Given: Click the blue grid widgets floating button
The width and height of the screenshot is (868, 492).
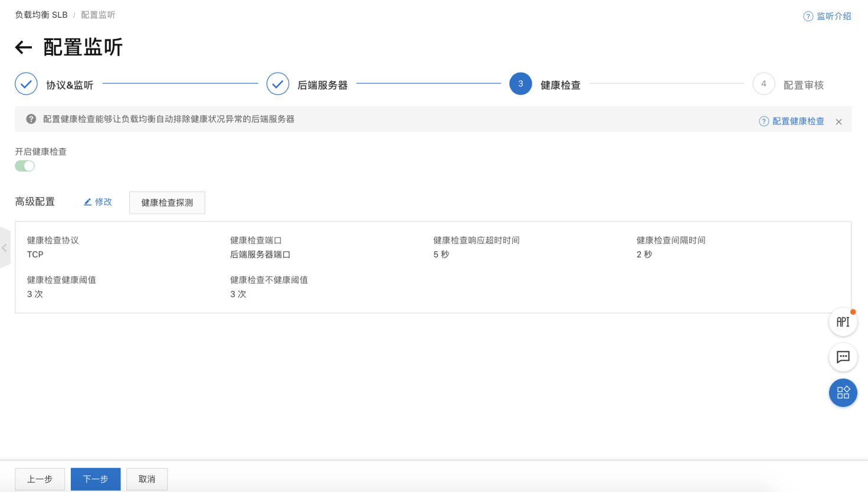Looking at the screenshot, I should point(843,393).
